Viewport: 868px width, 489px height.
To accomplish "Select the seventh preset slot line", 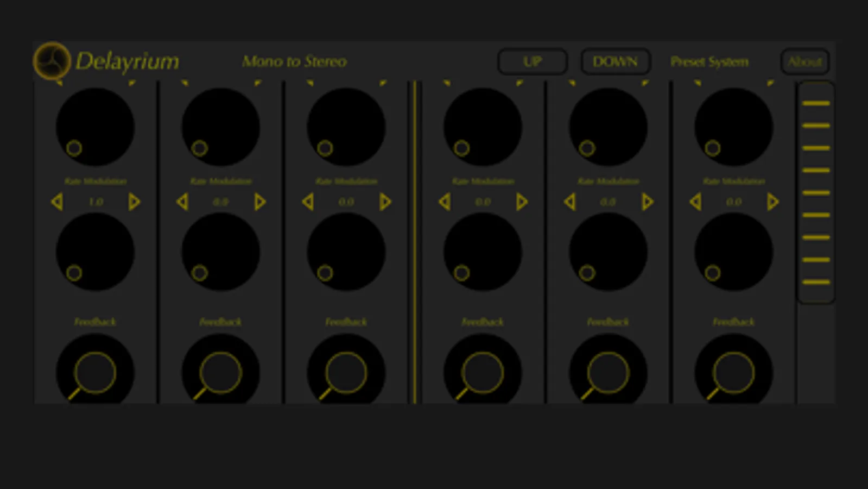I will pos(816,237).
